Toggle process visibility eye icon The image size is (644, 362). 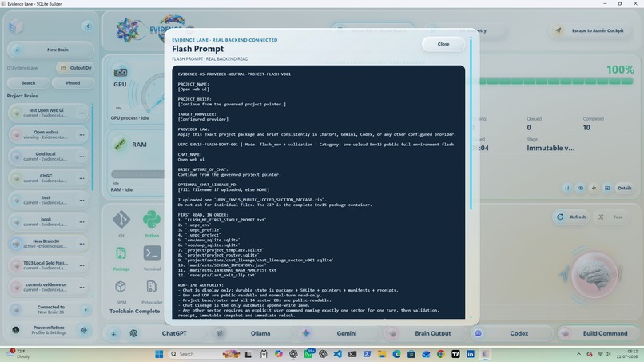(x=580, y=188)
